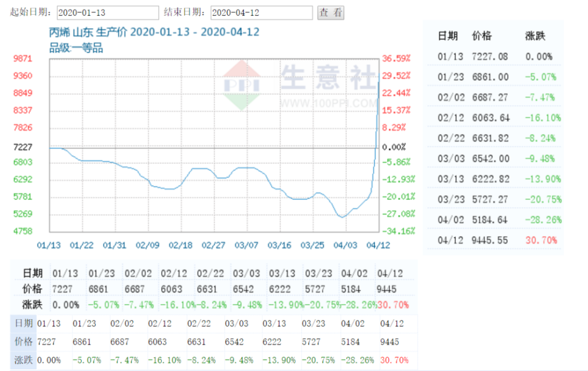Click the 9871 top y-axis label

23,59
